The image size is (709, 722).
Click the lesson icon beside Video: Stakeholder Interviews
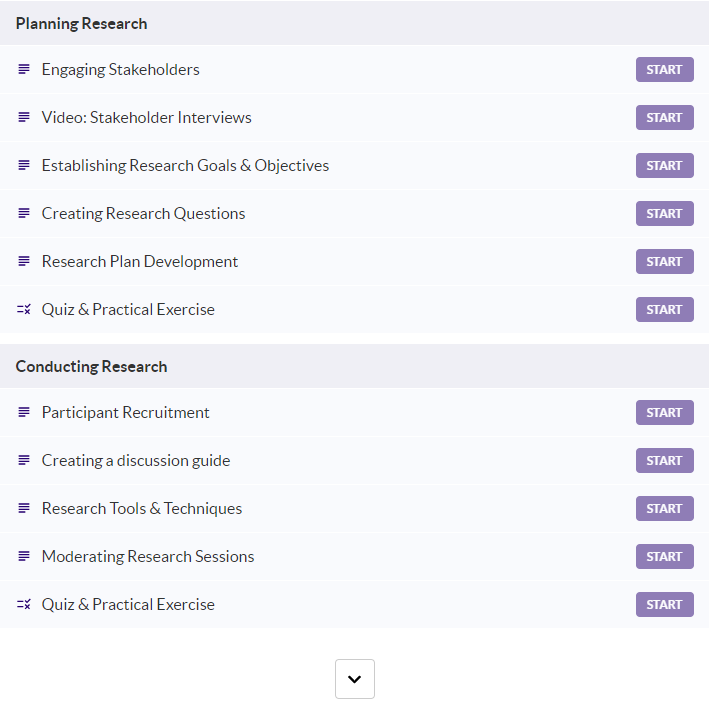point(23,117)
